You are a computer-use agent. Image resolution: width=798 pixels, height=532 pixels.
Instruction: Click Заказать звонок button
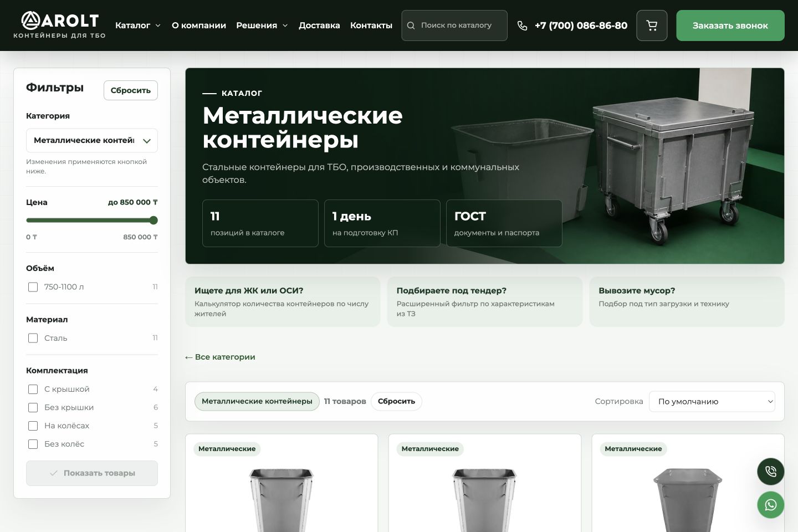[x=730, y=25]
